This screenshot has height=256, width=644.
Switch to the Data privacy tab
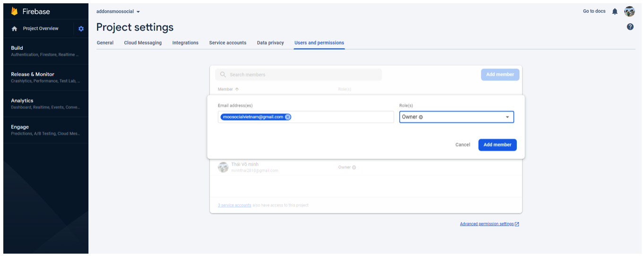[270, 43]
